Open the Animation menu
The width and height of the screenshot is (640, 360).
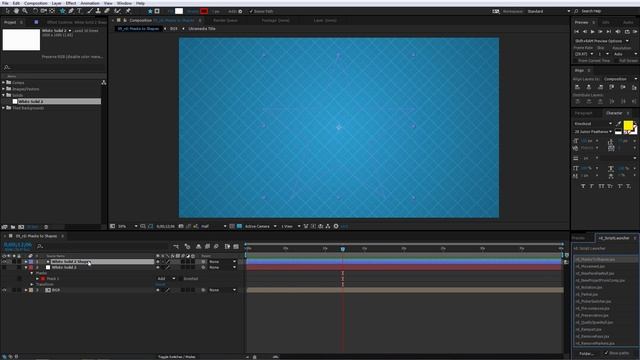pyautogui.click(x=90, y=3)
